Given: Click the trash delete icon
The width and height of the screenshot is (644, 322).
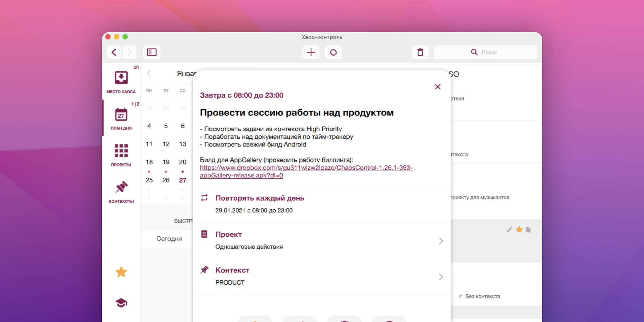Looking at the screenshot, I should click(421, 52).
